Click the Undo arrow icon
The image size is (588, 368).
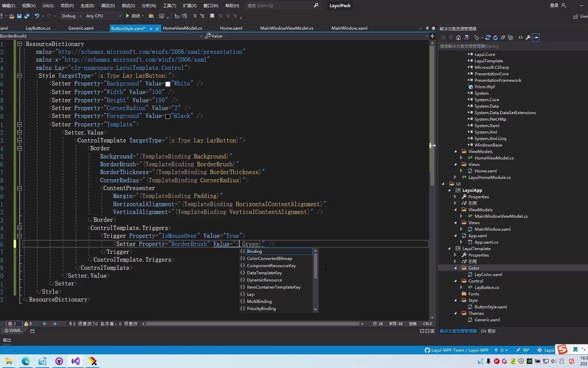[37, 16]
